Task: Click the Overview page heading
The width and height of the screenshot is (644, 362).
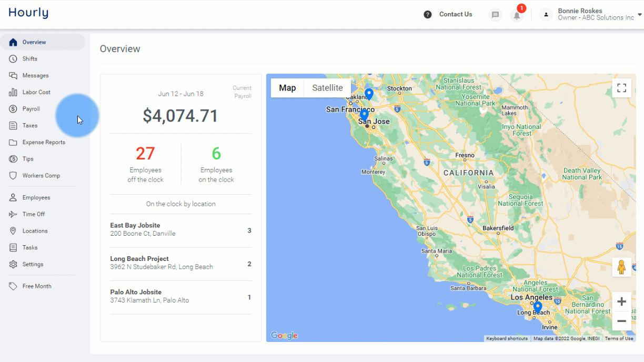Action: pos(120,49)
